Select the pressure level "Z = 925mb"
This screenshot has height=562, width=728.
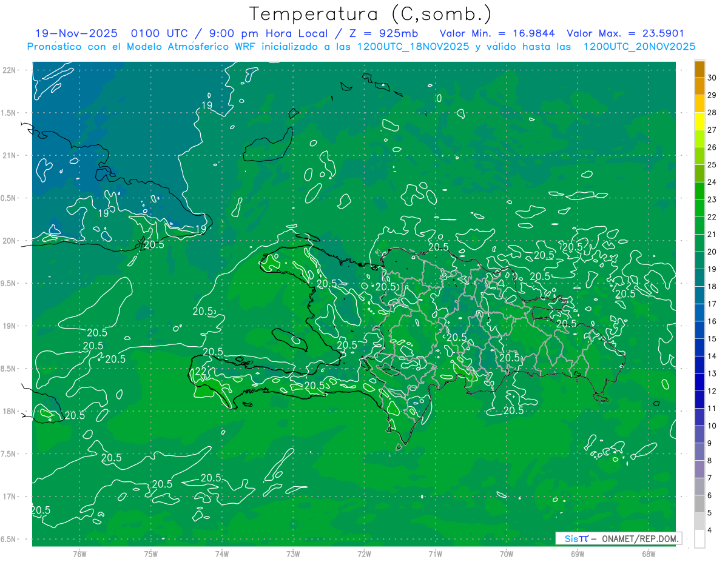385,33
